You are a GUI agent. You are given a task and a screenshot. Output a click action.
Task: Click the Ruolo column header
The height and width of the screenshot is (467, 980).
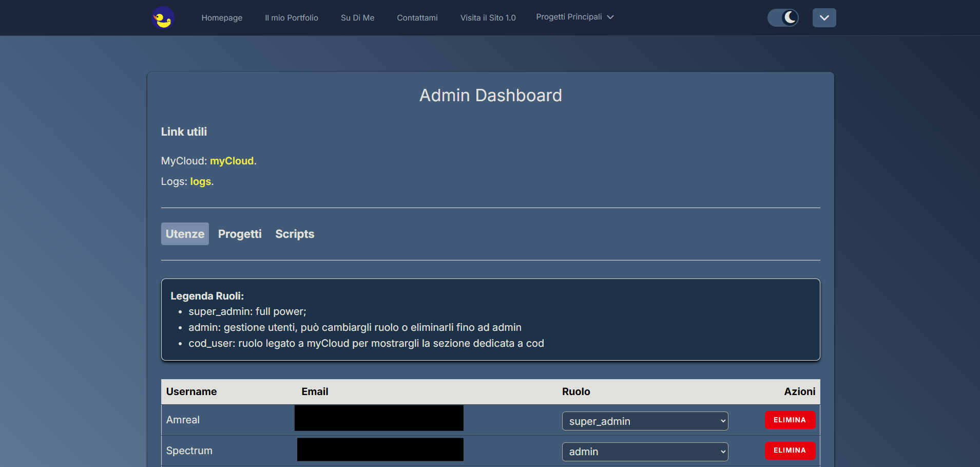click(576, 391)
